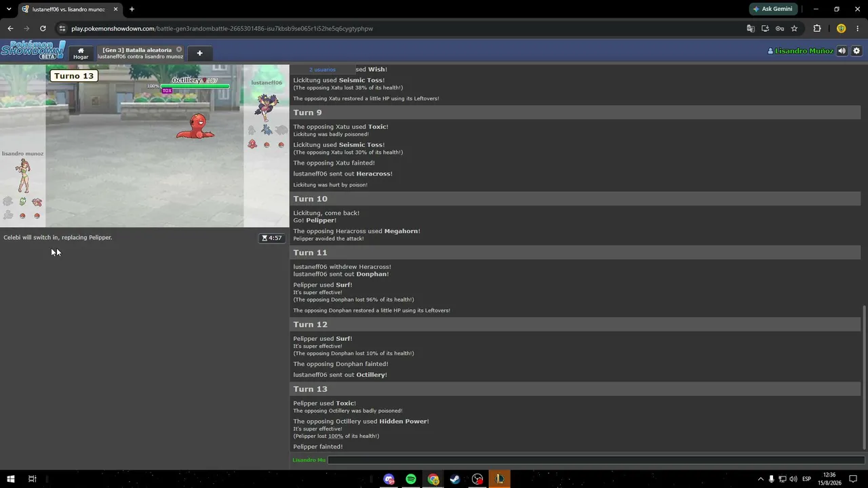868x488 pixels.
Task: Open Spotify from the taskbar
Action: click(x=411, y=479)
